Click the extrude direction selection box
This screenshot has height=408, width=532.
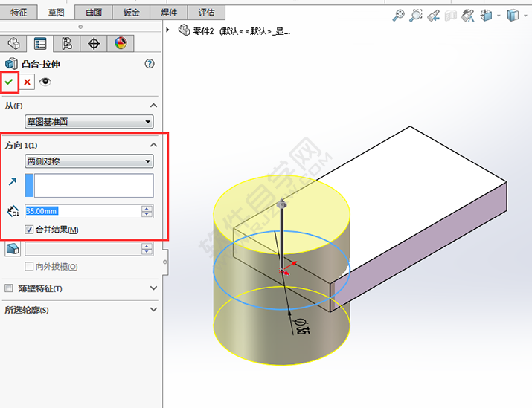(89, 185)
